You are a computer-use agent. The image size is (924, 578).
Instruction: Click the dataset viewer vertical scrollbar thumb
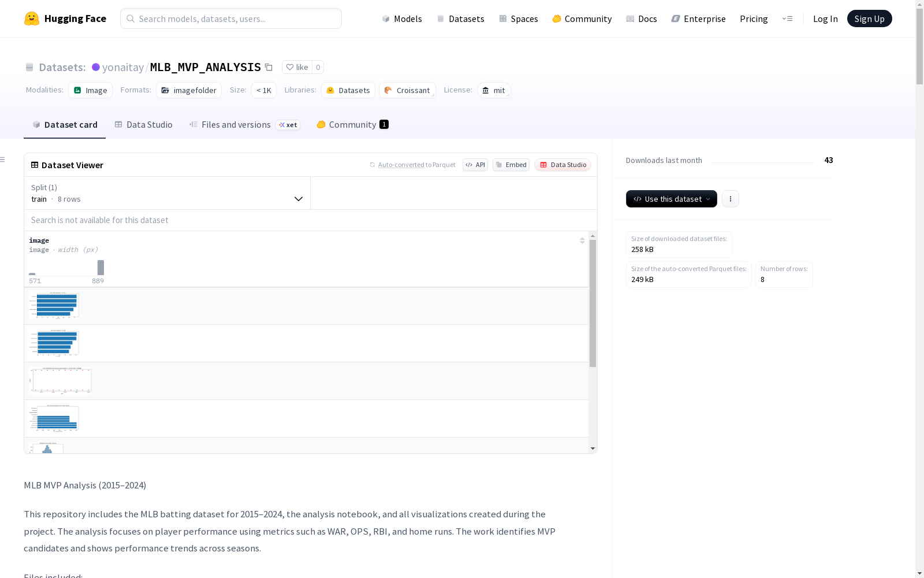593,303
